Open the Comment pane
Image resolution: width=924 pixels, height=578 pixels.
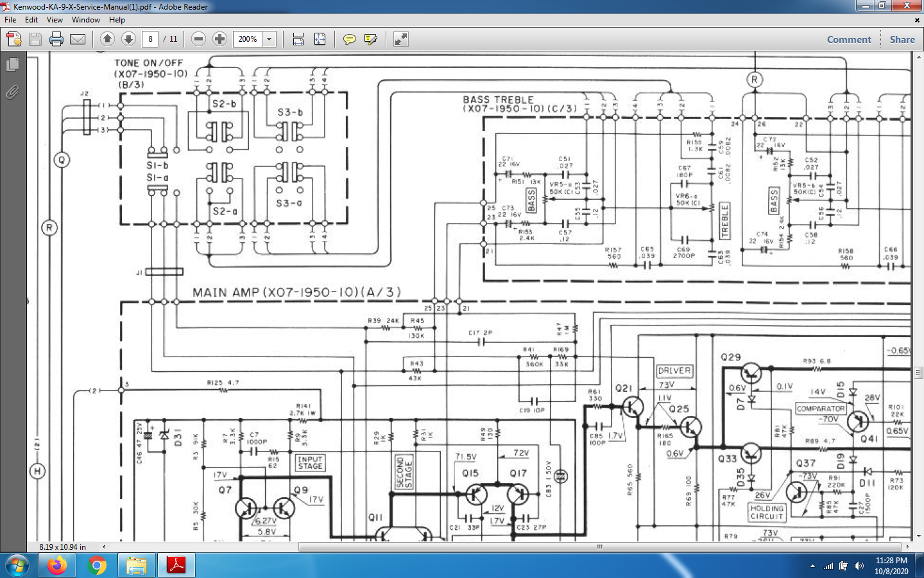pyautogui.click(x=849, y=39)
